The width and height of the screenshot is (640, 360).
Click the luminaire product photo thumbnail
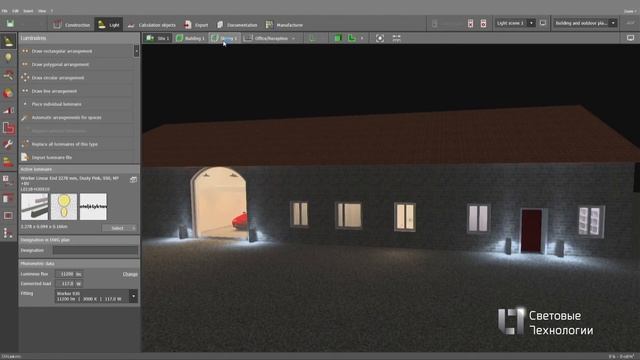click(35, 207)
